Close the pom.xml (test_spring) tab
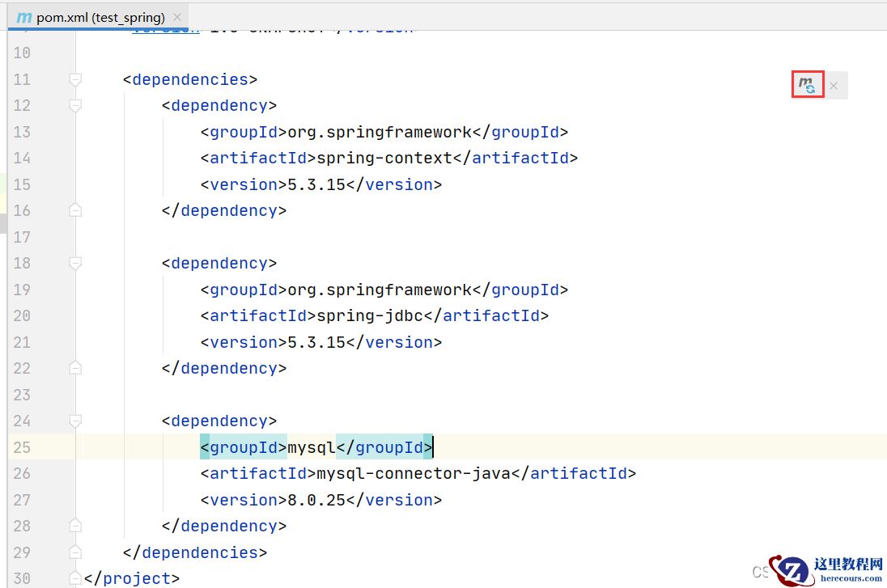Screen dimensions: 887x588 (x=177, y=17)
